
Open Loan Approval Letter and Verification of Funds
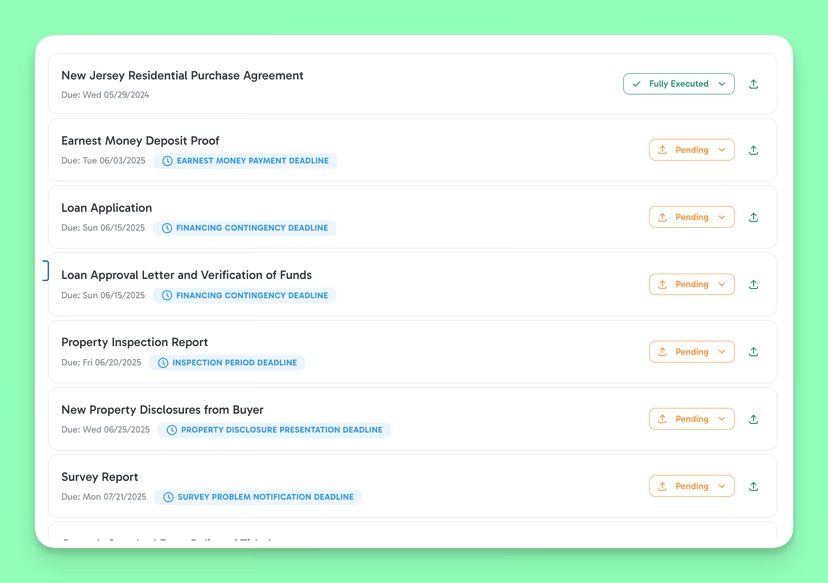click(x=186, y=275)
